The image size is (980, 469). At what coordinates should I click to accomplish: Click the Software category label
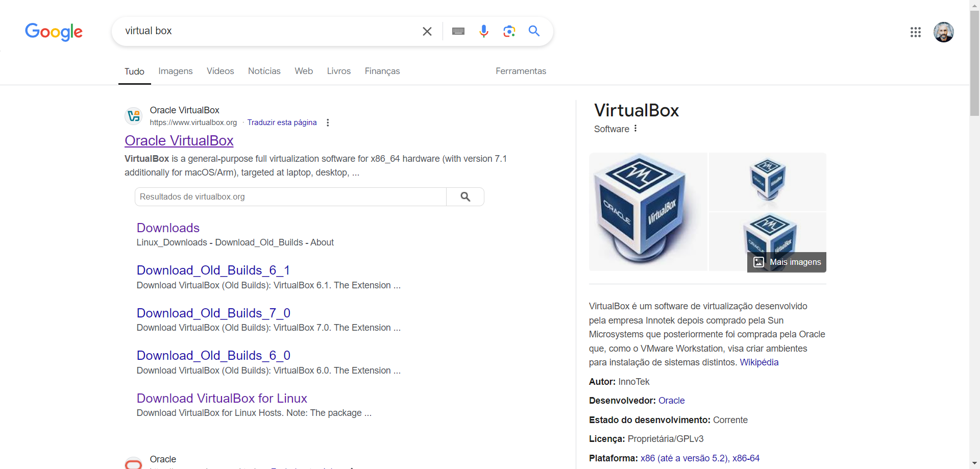611,129
